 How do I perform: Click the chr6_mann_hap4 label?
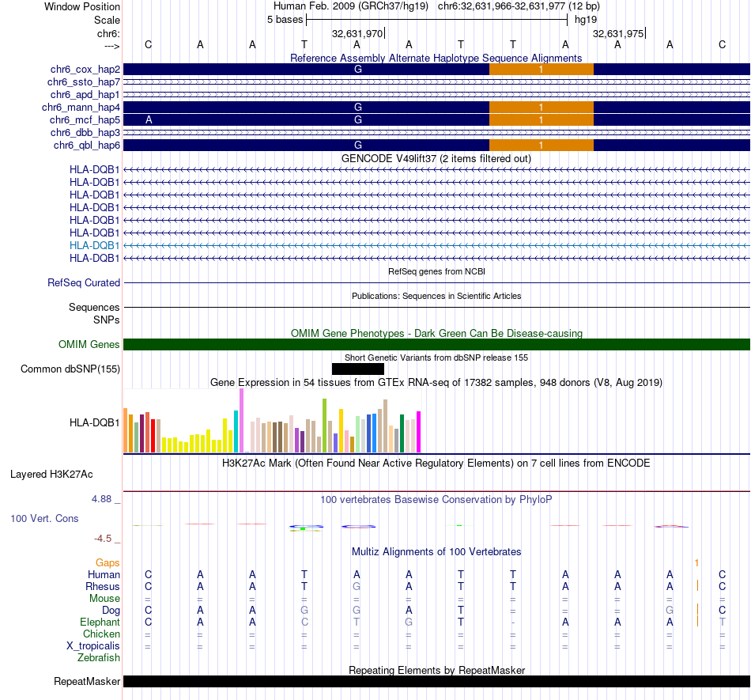click(81, 108)
